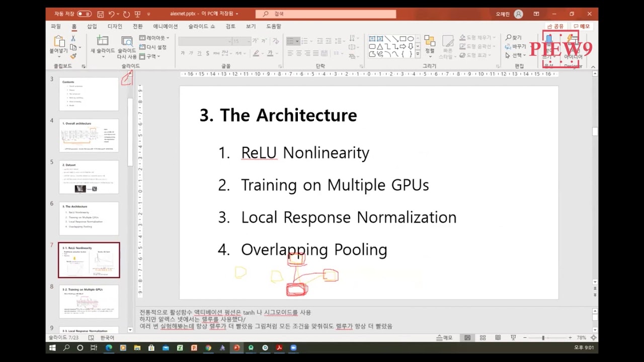Open the 선택 (Select) dropdown

[516, 55]
